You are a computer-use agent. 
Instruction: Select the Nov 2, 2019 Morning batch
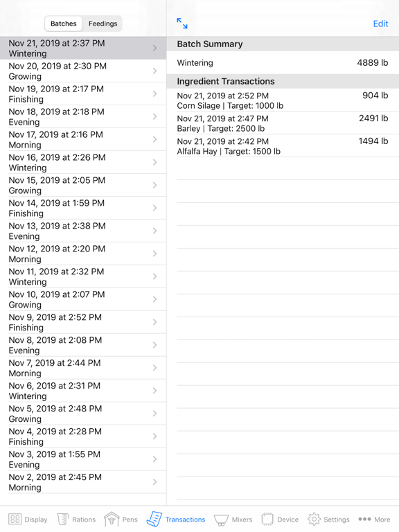[83, 482]
